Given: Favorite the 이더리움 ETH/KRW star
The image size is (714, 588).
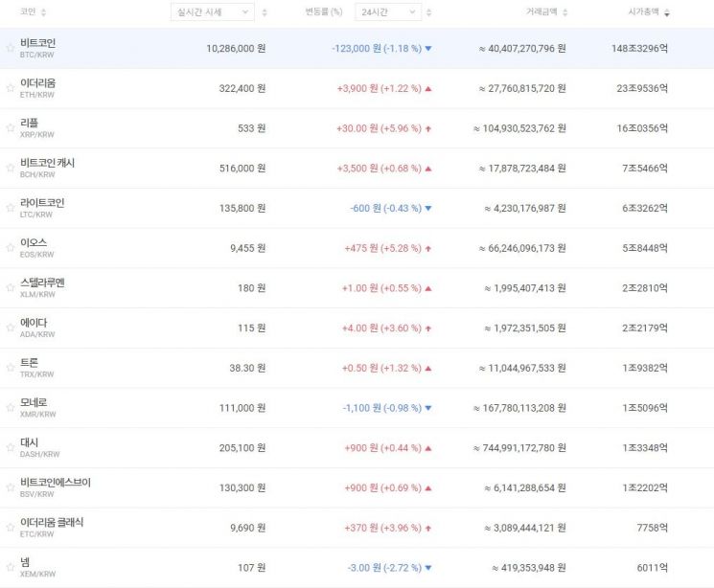Looking at the screenshot, I should pyautogui.click(x=10, y=88).
